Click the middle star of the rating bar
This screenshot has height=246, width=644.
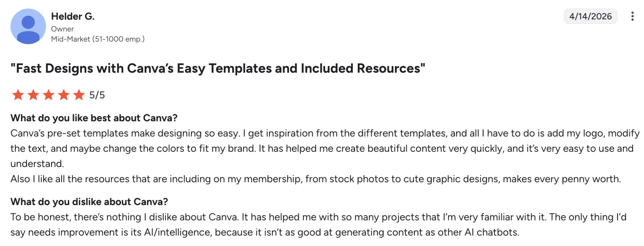[x=48, y=95]
